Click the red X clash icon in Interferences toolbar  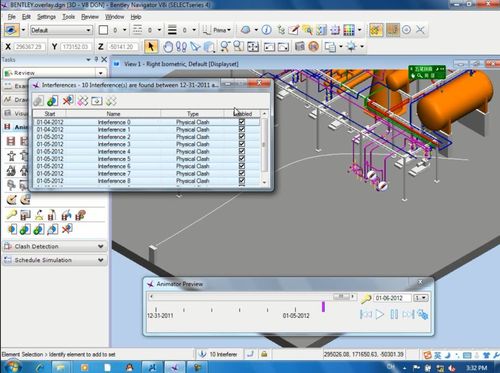(68, 101)
